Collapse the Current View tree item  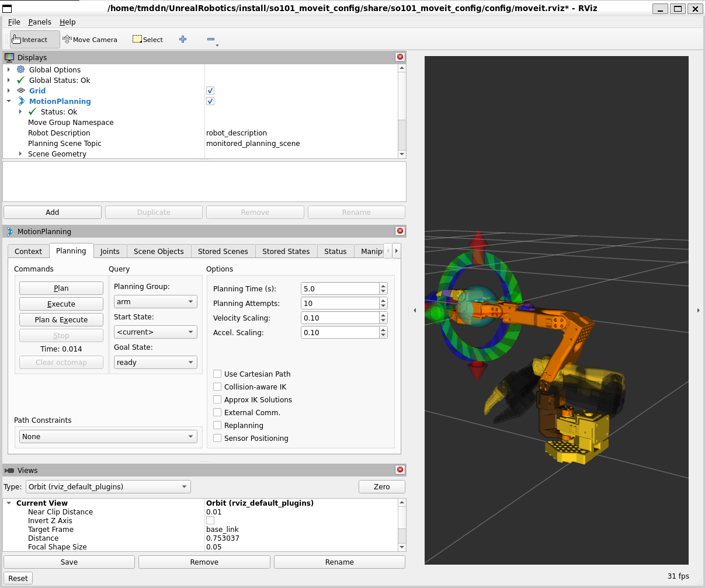[9, 503]
